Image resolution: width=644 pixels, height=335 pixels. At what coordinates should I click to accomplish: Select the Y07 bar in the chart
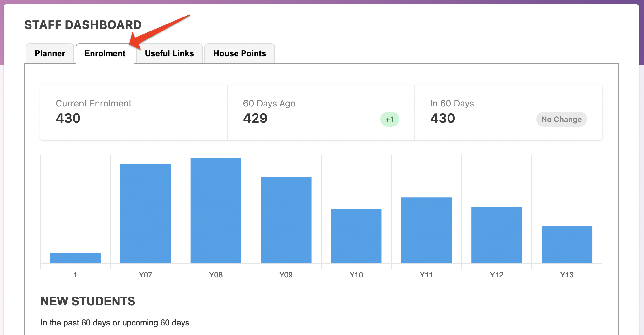click(146, 213)
